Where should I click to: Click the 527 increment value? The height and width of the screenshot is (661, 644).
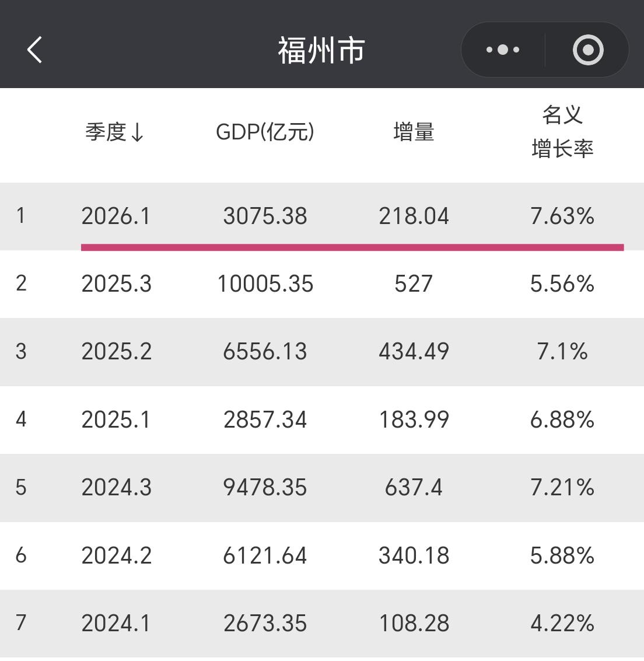414,284
